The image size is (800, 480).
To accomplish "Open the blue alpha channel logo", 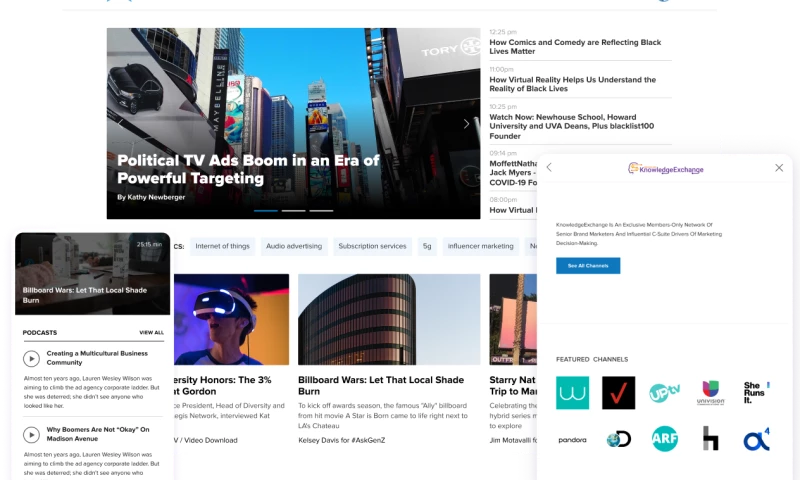I will click(x=756, y=439).
